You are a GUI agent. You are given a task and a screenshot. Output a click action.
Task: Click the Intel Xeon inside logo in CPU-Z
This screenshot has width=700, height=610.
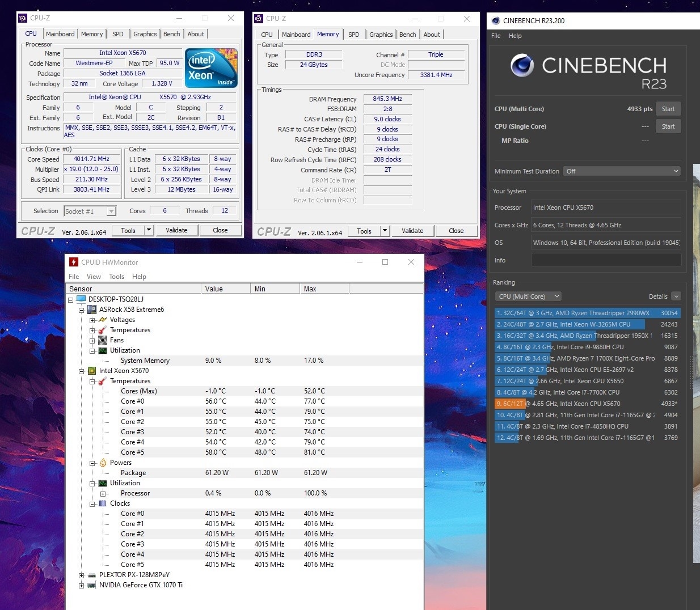211,68
